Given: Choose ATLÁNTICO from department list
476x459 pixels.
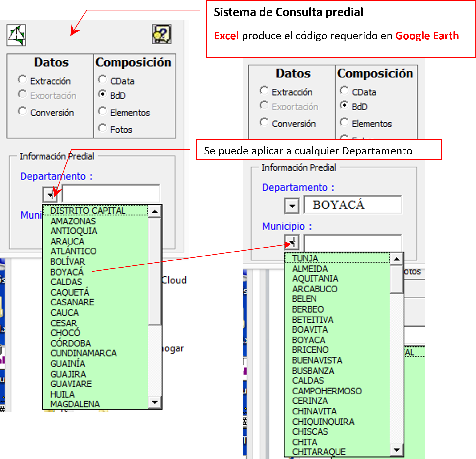Looking at the screenshot, I should [96, 251].
